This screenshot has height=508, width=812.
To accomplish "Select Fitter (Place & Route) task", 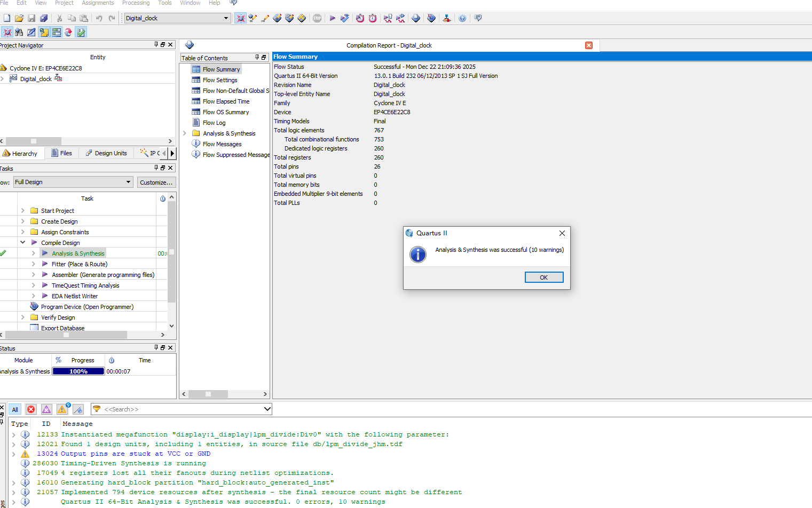I will (80, 264).
